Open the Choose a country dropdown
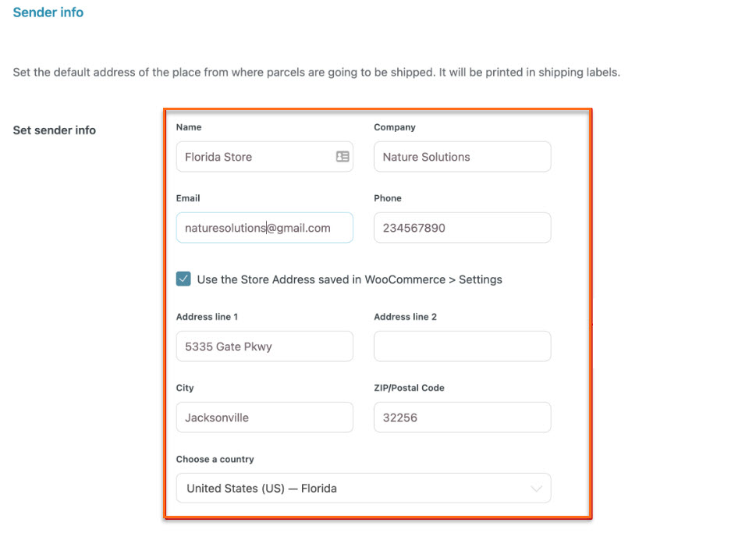Image resolution: width=756 pixels, height=533 pixels. (363, 489)
